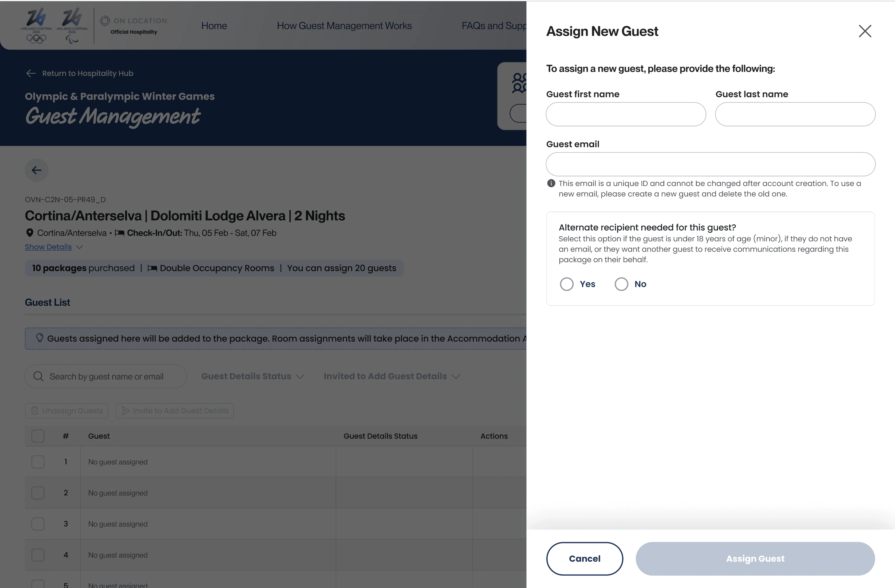Check the box for guest row 4
The width and height of the screenshot is (895, 588).
click(x=38, y=555)
